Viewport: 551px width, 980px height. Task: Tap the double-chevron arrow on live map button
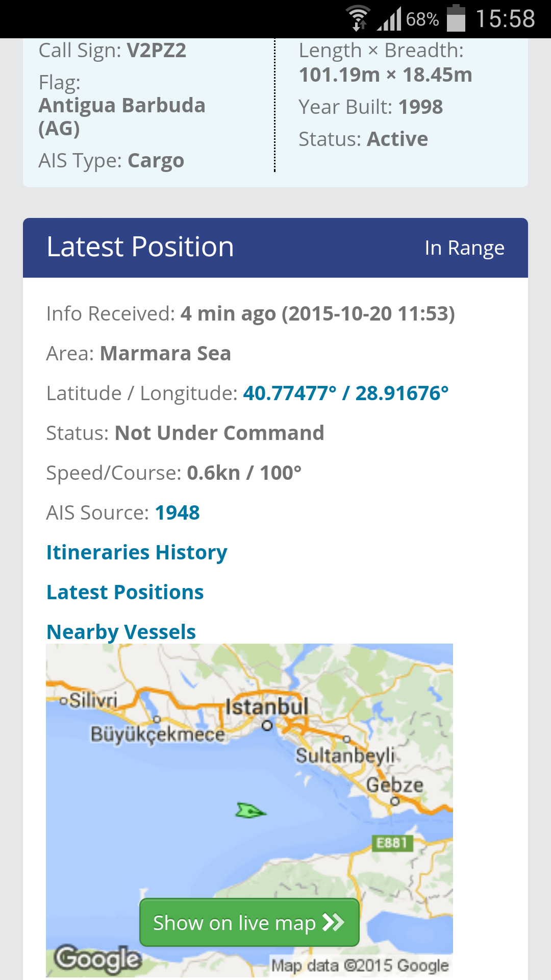[334, 922]
